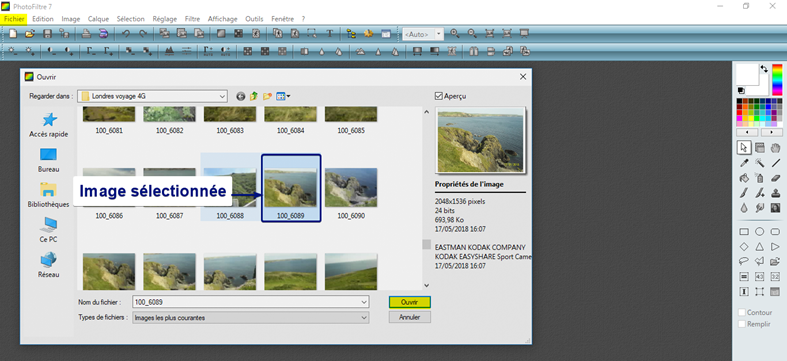The image size is (787, 361).
Task: Click the Redo arrow icon
Action: 143,34
